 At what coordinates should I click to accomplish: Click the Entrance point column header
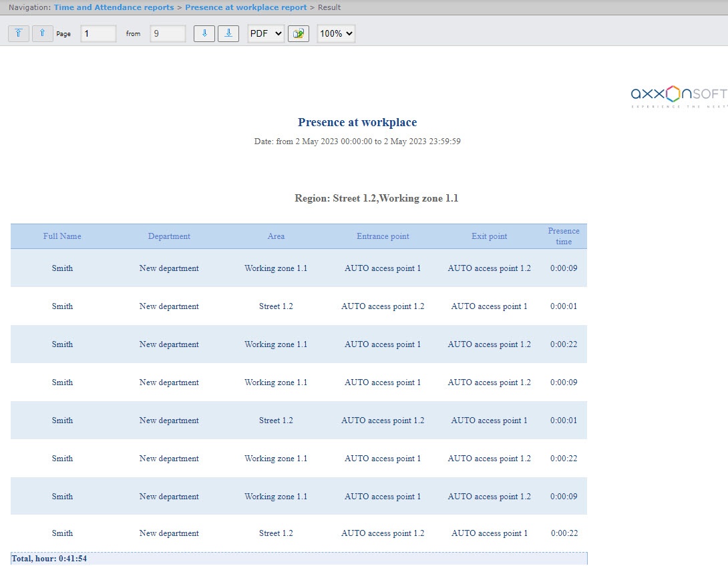(x=383, y=236)
